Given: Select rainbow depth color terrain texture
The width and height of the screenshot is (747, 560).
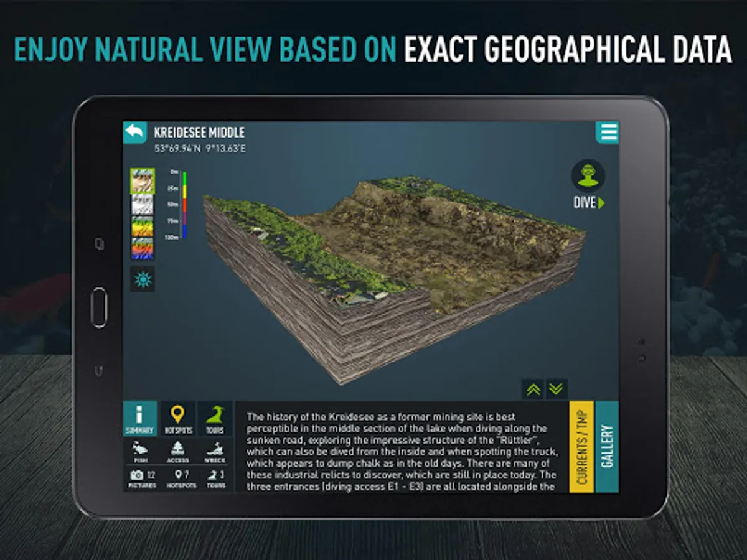Looking at the screenshot, I should coord(143,248).
